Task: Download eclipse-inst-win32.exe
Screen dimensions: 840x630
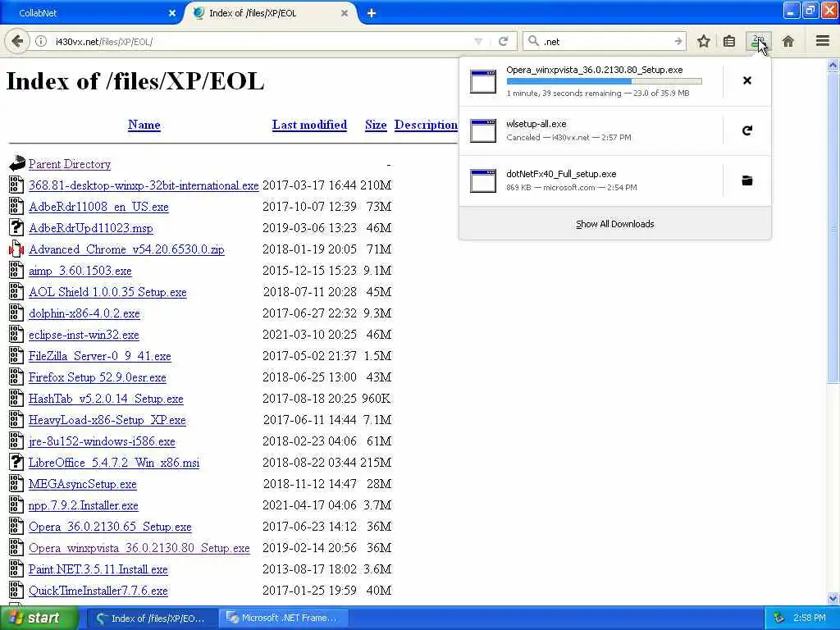Action: [84, 335]
